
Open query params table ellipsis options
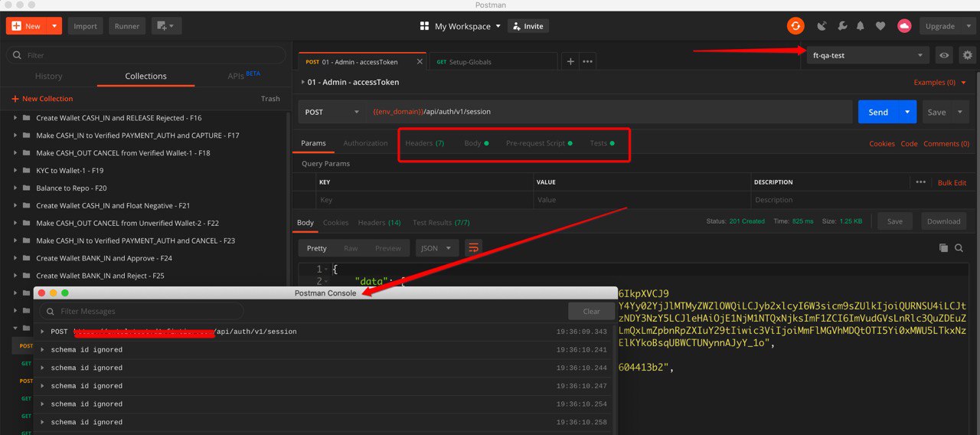coord(920,182)
